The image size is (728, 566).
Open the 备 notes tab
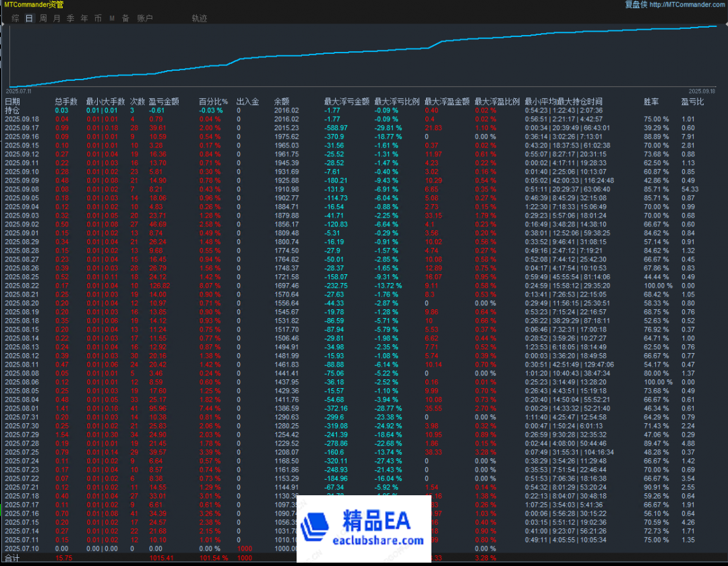(125, 18)
